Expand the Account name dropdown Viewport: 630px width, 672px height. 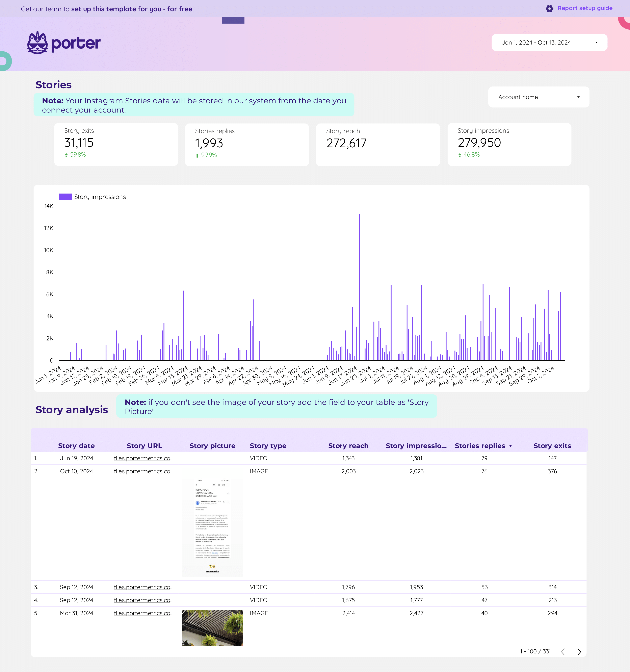[539, 97]
